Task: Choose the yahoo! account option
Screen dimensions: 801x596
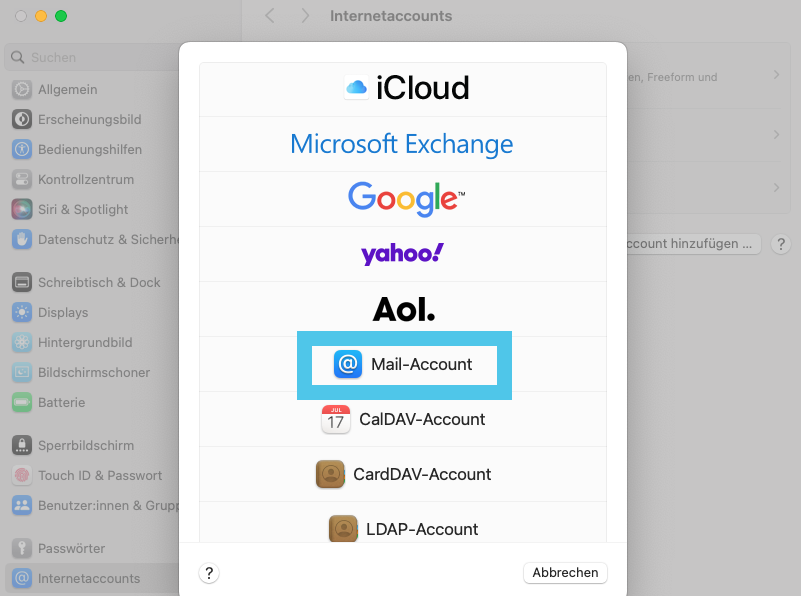Action: [403, 254]
